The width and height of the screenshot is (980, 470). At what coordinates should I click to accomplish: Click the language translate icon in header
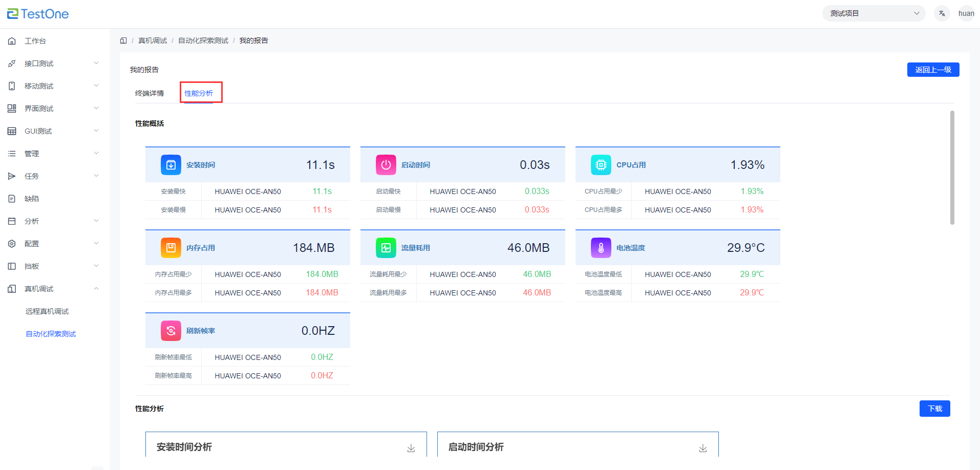942,13
